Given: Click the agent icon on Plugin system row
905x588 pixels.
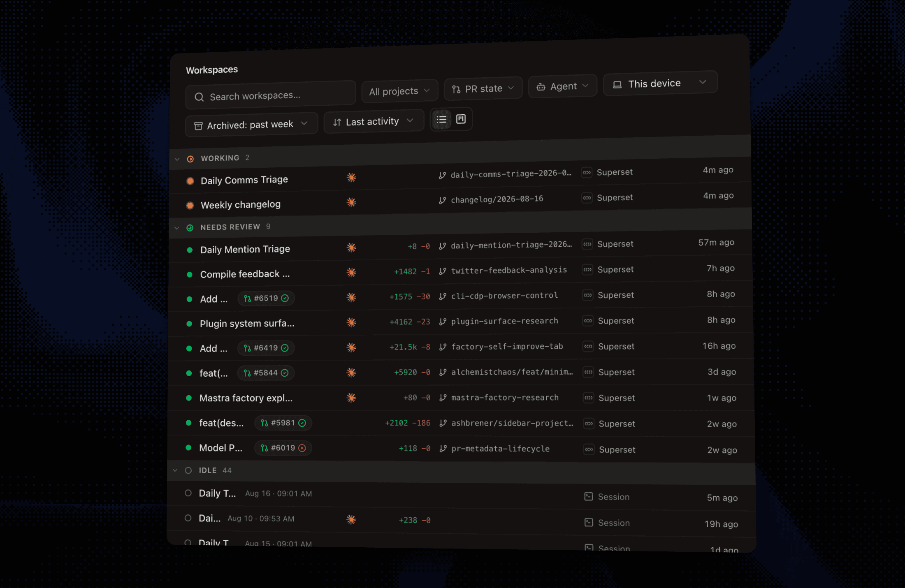Looking at the screenshot, I should click(351, 322).
